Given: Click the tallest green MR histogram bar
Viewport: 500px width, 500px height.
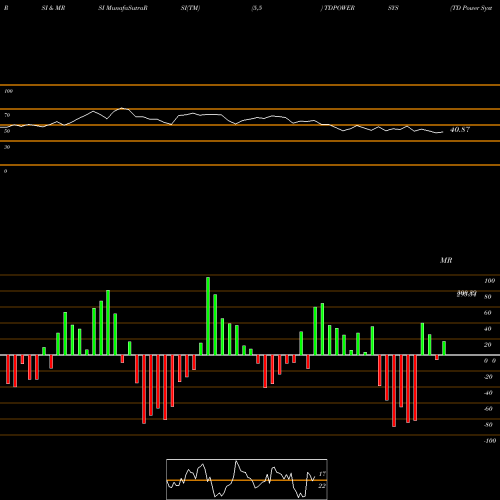Looking at the screenshot, I should click(x=208, y=316).
